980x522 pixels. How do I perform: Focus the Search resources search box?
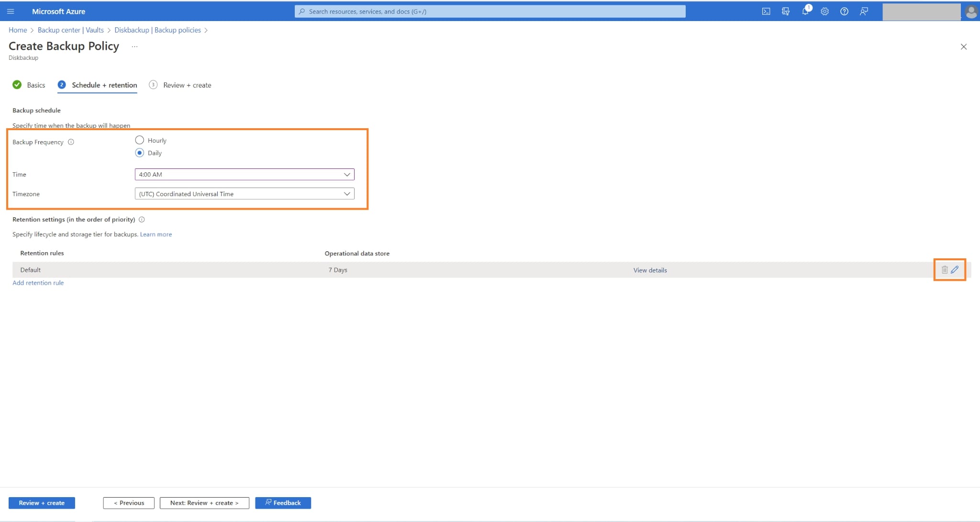click(490, 11)
